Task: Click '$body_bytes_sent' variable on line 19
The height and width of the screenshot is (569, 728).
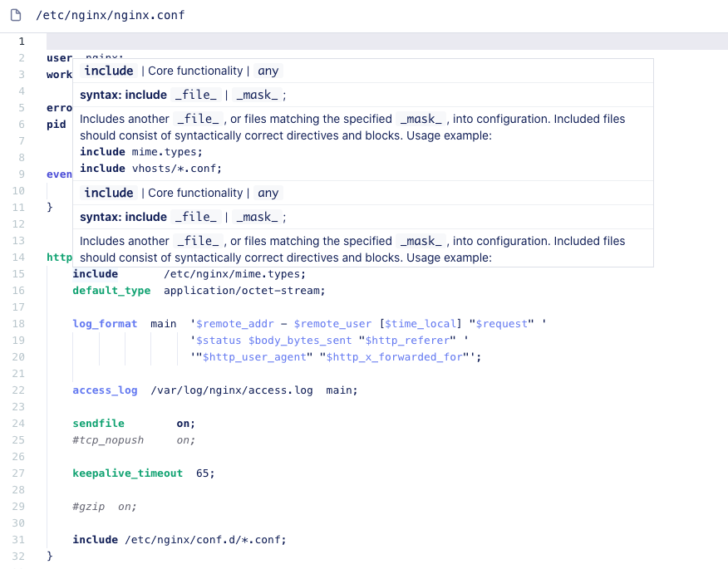Action: pos(300,341)
